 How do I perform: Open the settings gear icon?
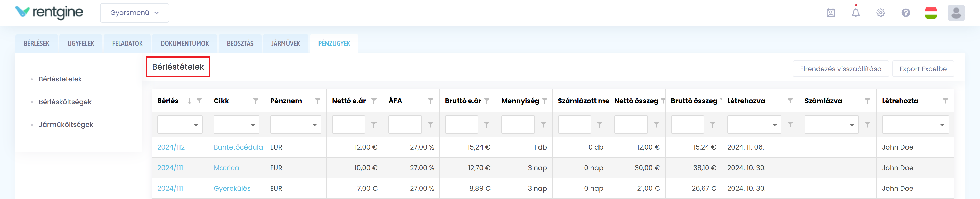(880, 13)
